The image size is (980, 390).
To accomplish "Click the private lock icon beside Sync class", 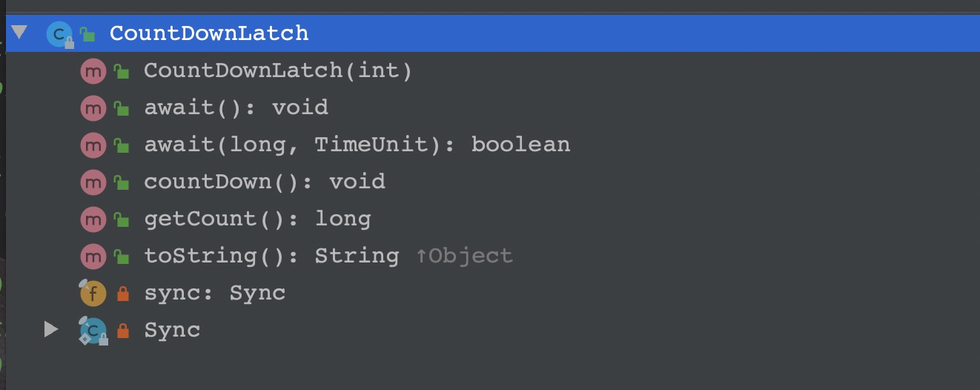I will (122, 331).
